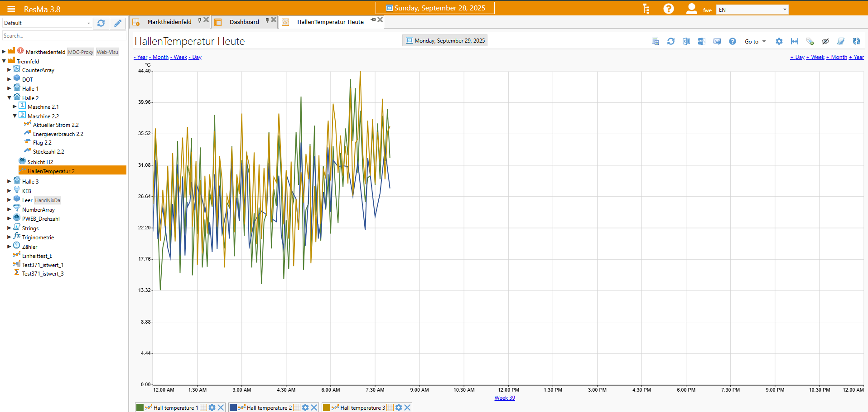Click the fit-width horizontal arrows icon
868x412 pixels.
coord(795,41)
